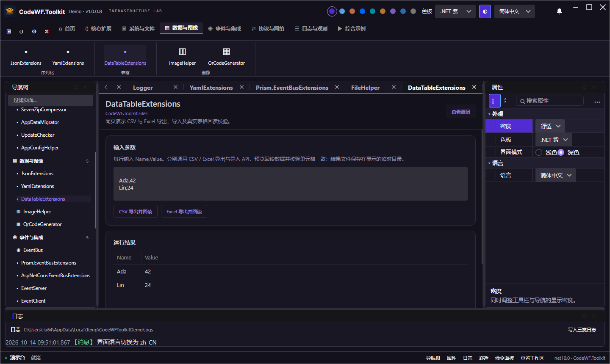This screenshot has width=610, height=364.
Task: Select the orange-red color swatch
Action: pyautogui.click(x=352, y=11)
